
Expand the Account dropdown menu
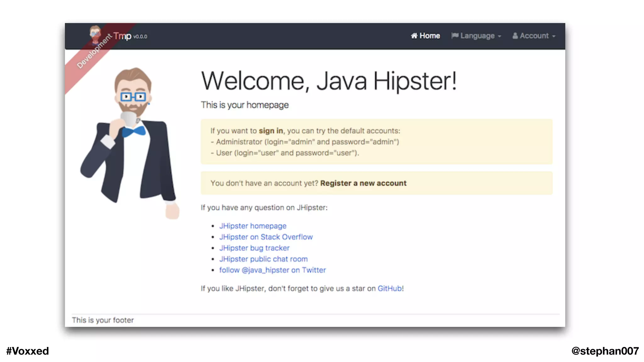tap(534, 36)
